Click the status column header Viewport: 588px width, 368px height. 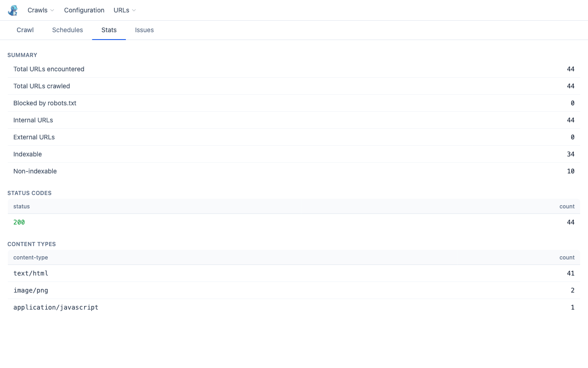click(x=22, y=207)
